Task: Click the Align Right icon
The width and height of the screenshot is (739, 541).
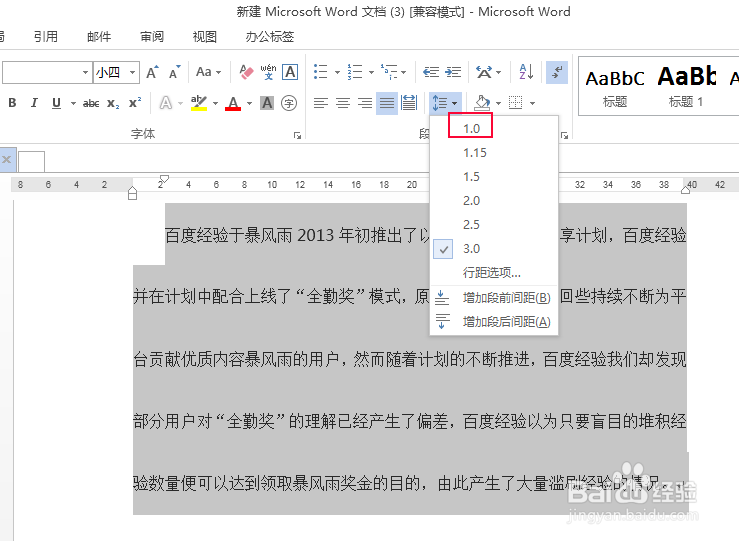Action: tap(365, 103)
